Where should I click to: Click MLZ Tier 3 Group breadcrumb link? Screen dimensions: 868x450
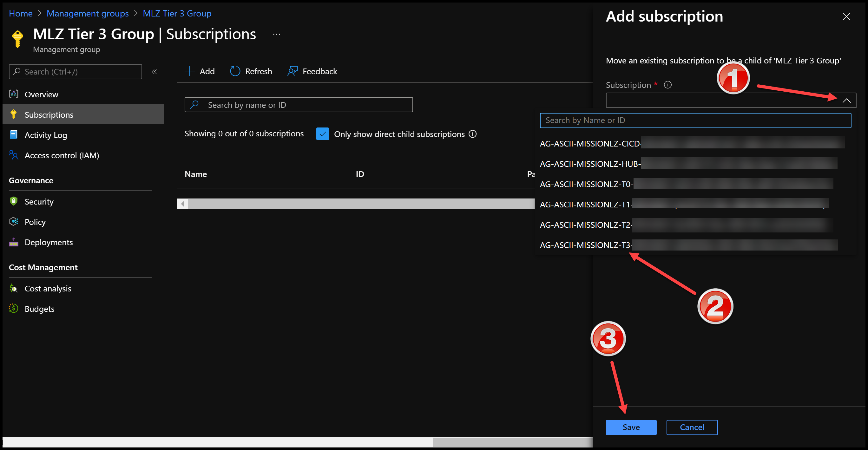tap(177, 13)
